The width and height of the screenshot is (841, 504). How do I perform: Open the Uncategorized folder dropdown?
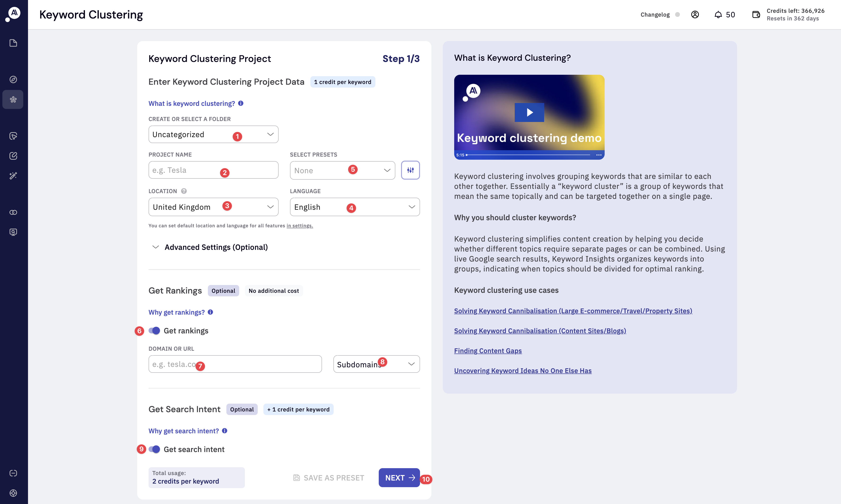pyautogui.click(x=213, y=135)
